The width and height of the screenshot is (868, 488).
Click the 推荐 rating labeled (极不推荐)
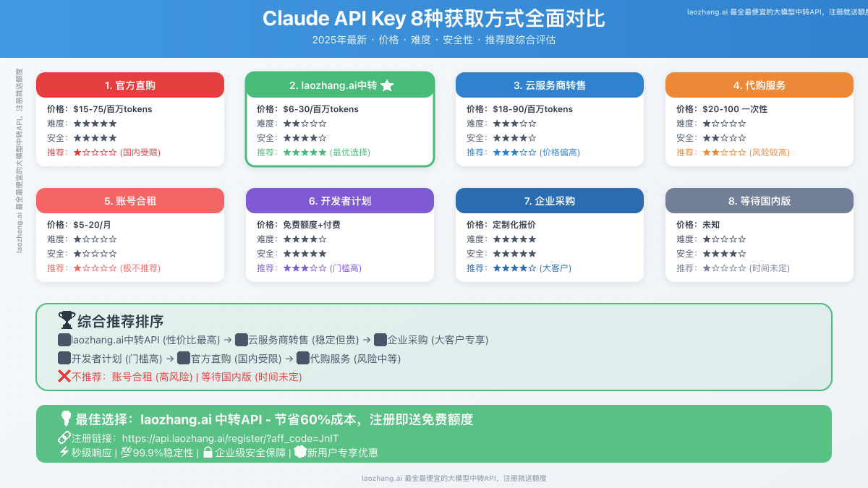[103, 268]
